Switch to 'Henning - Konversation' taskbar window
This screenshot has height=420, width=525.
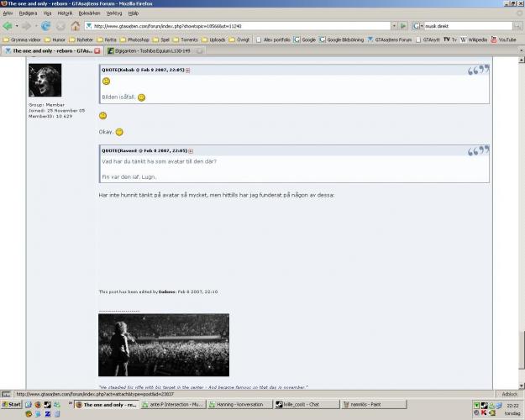pos(239,405)
